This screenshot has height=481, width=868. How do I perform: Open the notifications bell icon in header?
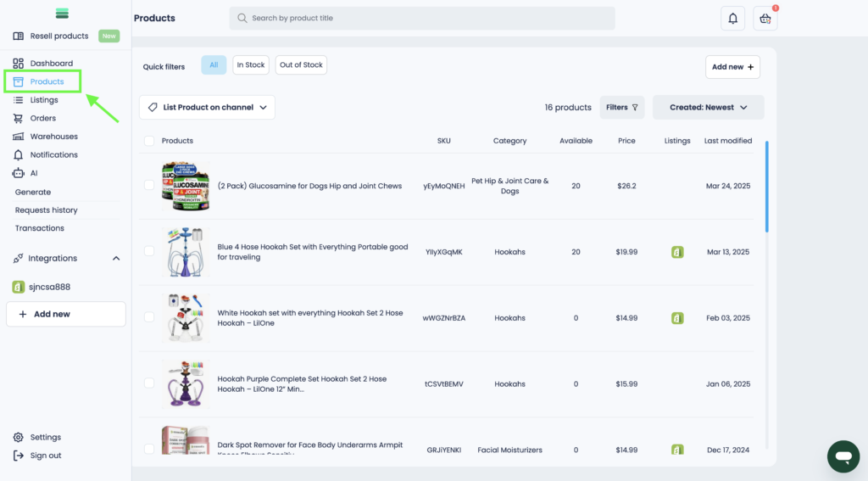[732, 19]
